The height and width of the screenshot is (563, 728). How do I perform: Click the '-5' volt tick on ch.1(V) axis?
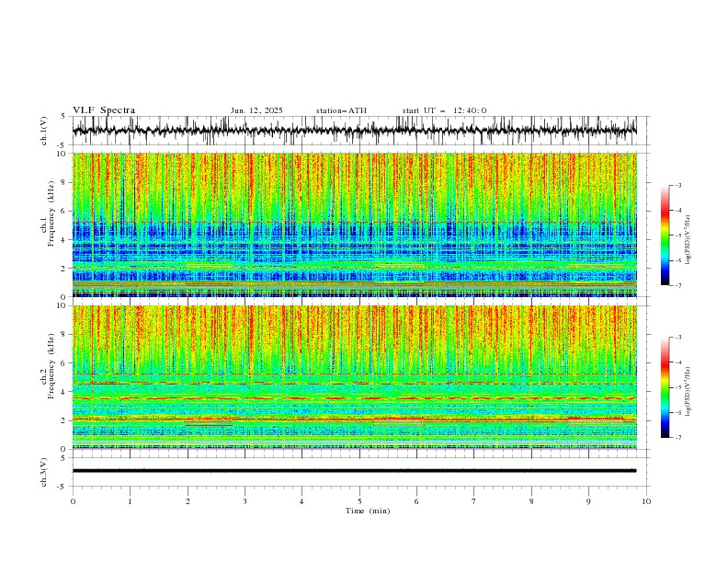coord(63,145)
